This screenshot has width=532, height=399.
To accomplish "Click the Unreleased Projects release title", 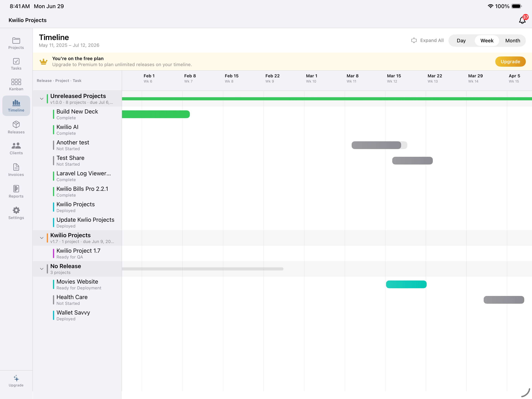I will pos(78,96).
